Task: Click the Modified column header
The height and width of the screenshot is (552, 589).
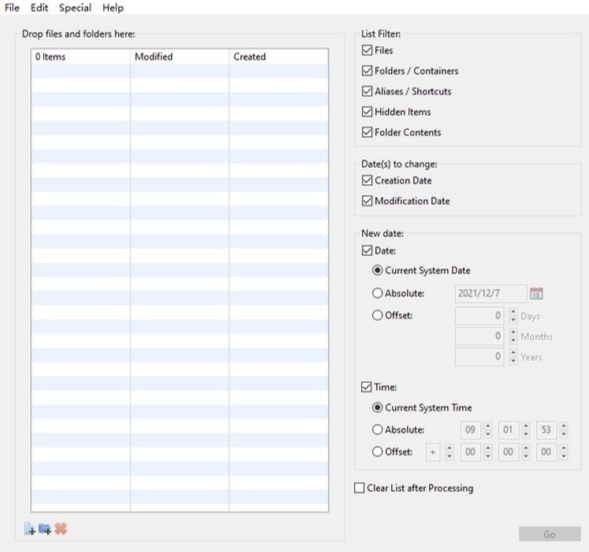Action: coord(180,57)
